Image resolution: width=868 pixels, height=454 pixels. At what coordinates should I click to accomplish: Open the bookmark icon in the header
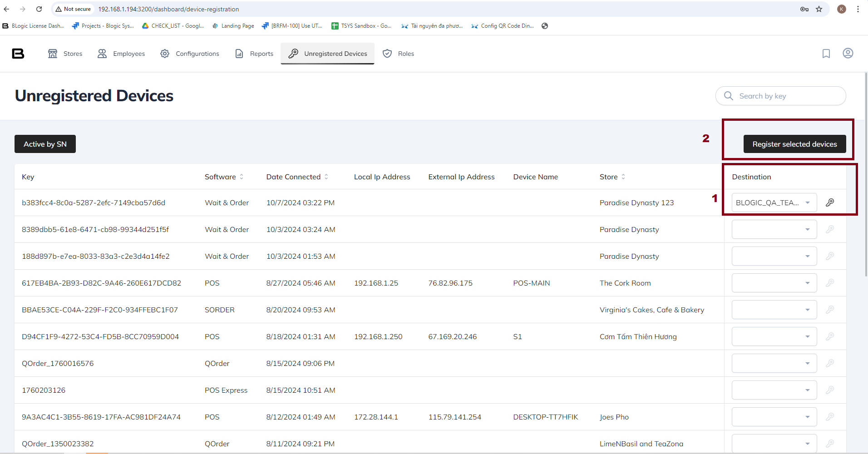pos(826,54)
